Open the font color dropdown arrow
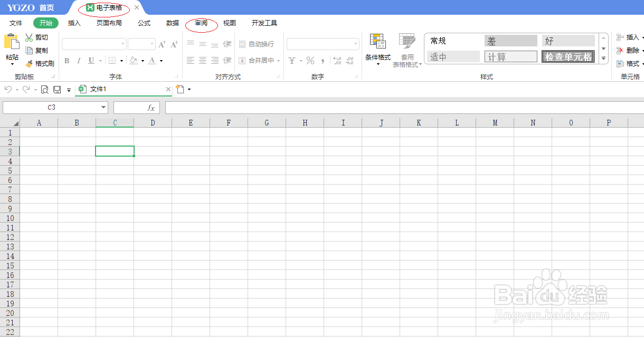This screenshot has height=337, width=644. pos(161,61)
